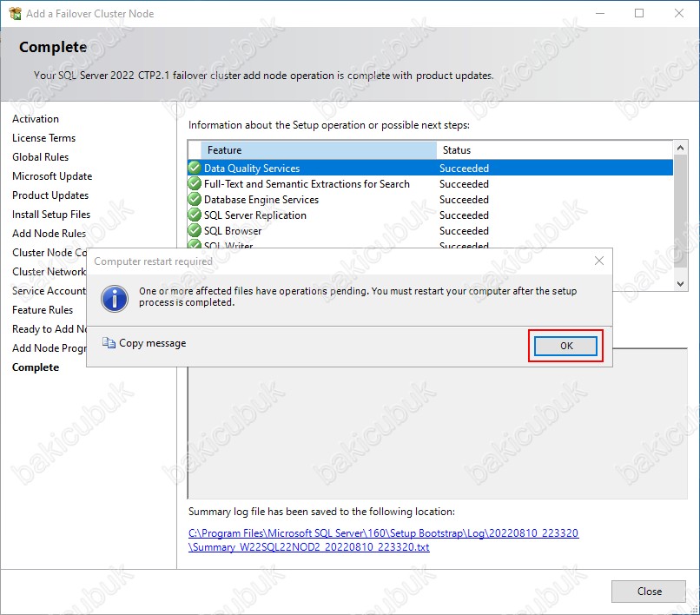Select the Activation step in sidebar
Viewport: 700px width, 615px height.
(36, 119)
